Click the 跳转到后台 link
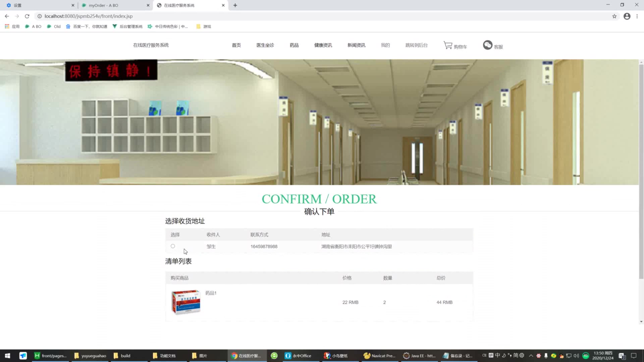This screenshot has width=644, height=362. tap(416, 45)
